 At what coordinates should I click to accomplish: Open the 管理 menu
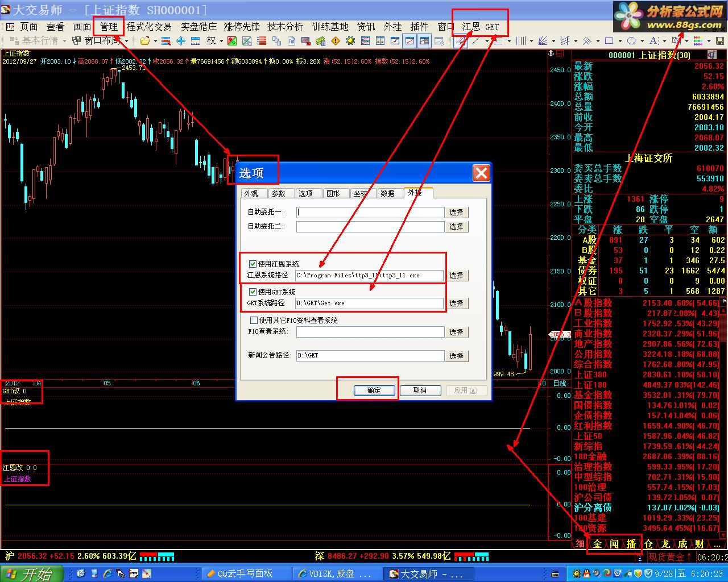point(109,26)
